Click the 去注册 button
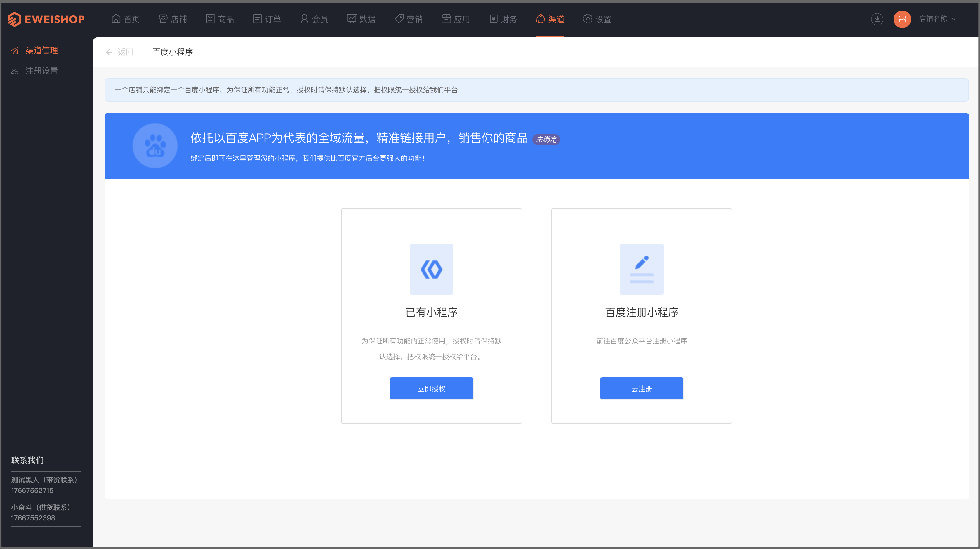 click(x=642, y=388)
